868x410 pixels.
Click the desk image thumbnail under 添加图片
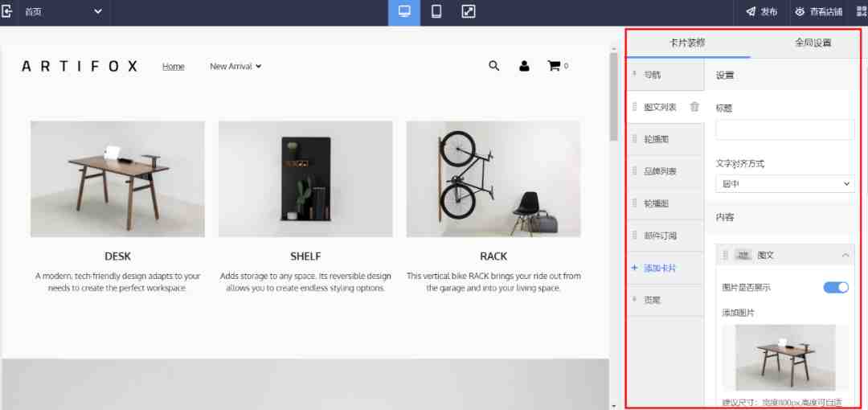[x=785, y=358]
